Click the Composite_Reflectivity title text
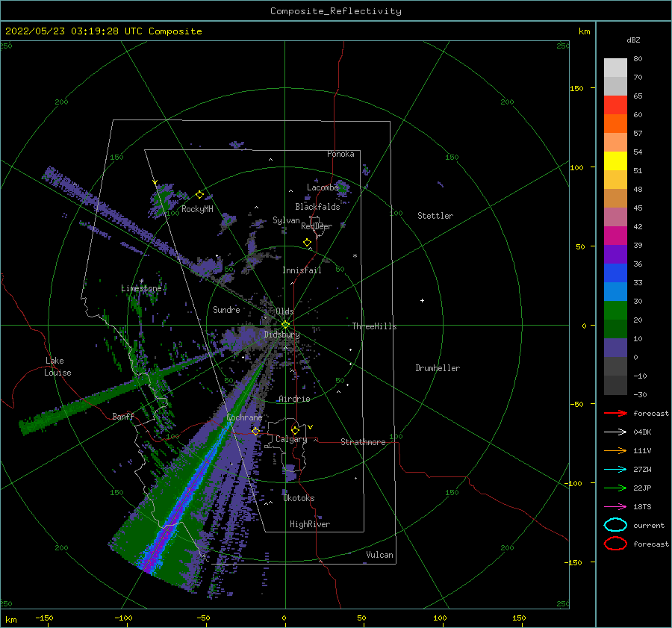Image resolution: width=672 pixels, height=628 pixels. 336,11
